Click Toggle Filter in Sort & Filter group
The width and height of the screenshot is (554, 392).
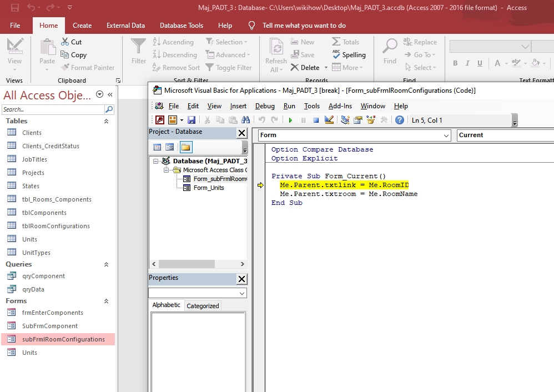point(229,68)
